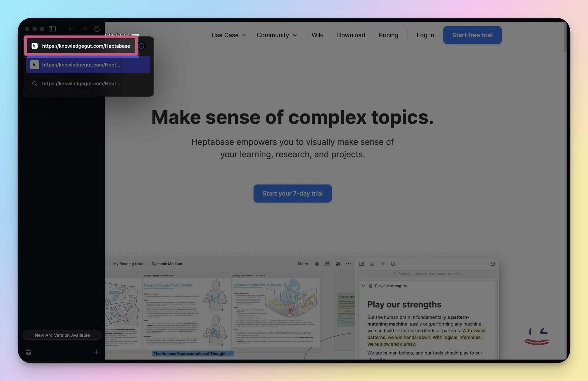Reload the page with refresh icon
Screen dimensions: 588x381
point(97,29)
